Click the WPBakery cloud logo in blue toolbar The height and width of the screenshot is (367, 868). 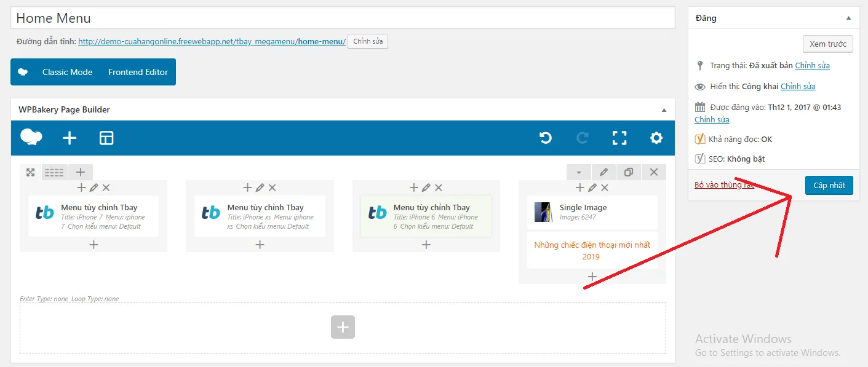coord(31,137)
